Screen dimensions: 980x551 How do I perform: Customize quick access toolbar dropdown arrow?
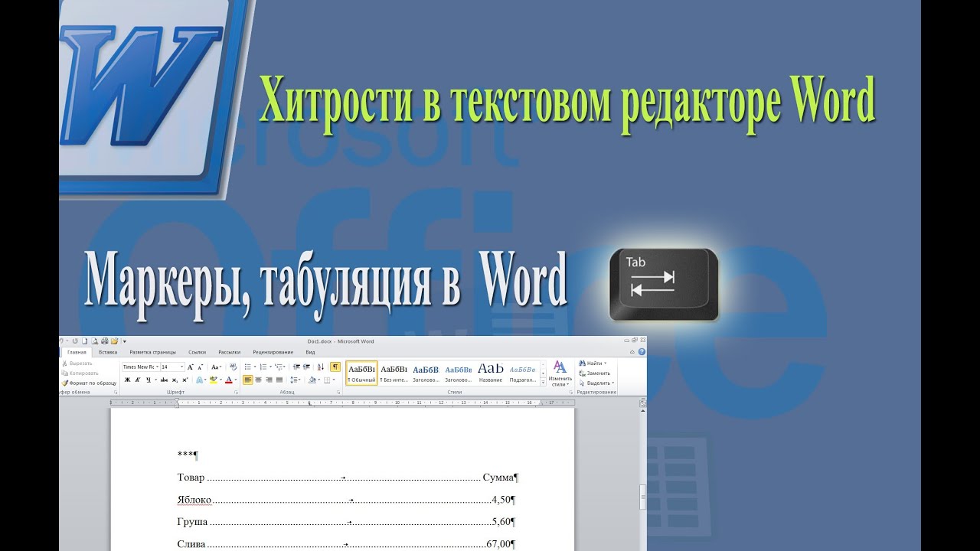124,341
